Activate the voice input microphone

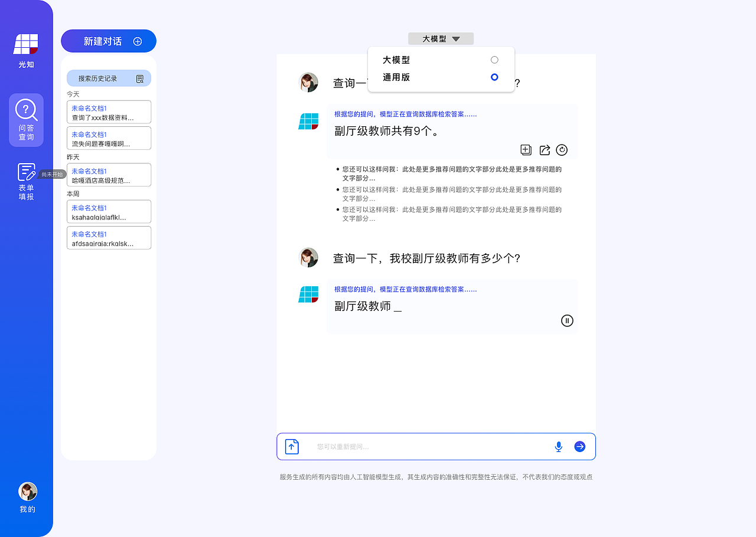[558, 447]
